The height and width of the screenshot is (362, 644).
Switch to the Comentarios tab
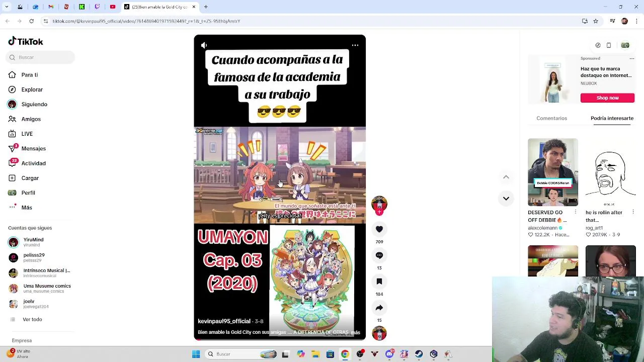pyautogui.click(x=551, y=118)
